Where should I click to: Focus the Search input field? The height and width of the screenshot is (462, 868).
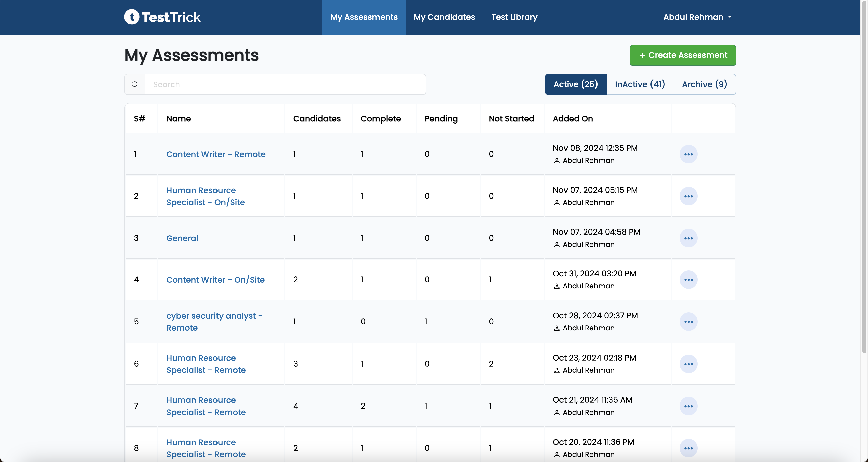(x=285, y=85)
